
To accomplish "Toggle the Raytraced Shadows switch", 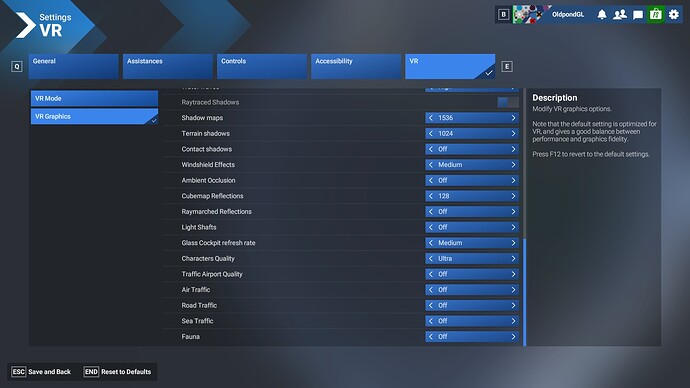I will coord(508,102).
